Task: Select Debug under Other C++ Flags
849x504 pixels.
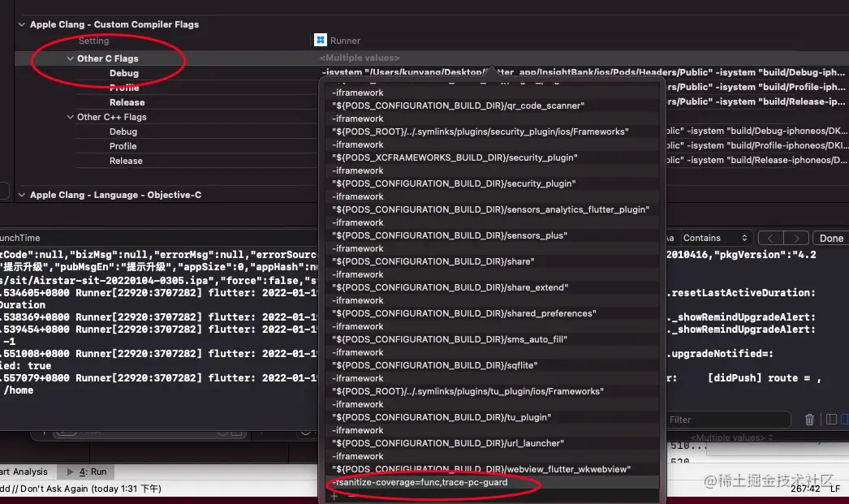Action: [123, 131]
